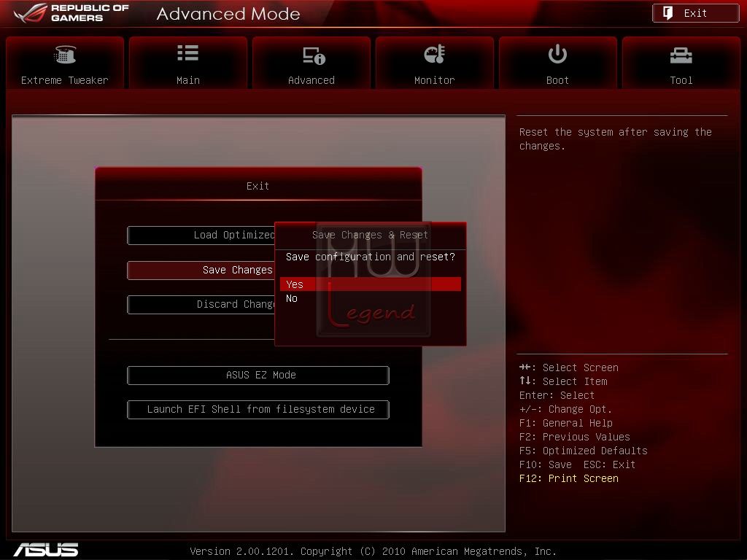Launch EFI Shell from filesystem device
The image size is (747, 560).
258,410
